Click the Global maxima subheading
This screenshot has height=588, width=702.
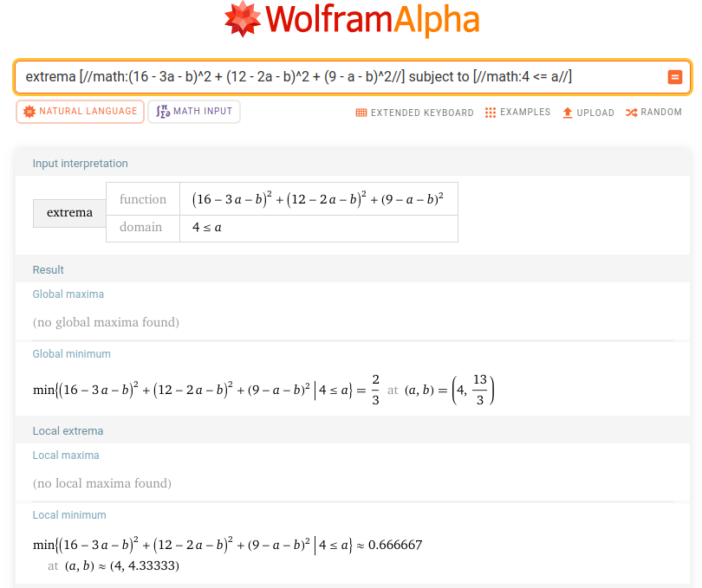click(68, 294)
